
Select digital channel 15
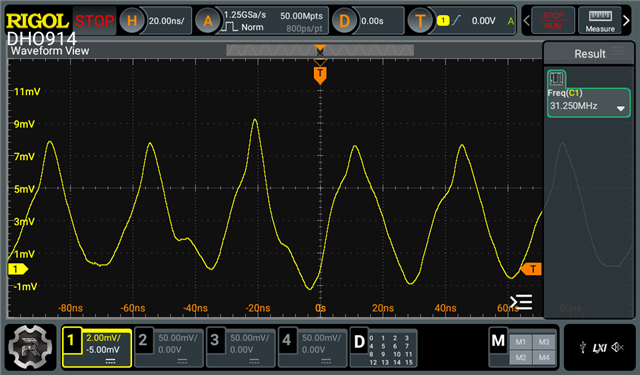click(409, 362)
